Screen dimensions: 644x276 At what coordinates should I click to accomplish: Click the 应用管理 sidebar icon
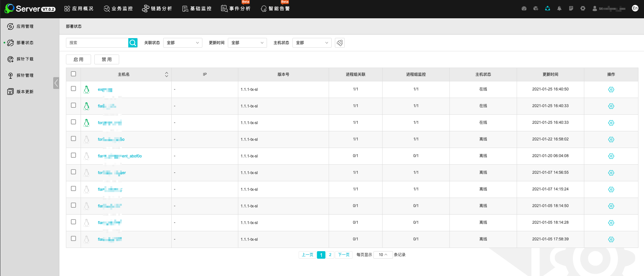click(x=10, y=26)
